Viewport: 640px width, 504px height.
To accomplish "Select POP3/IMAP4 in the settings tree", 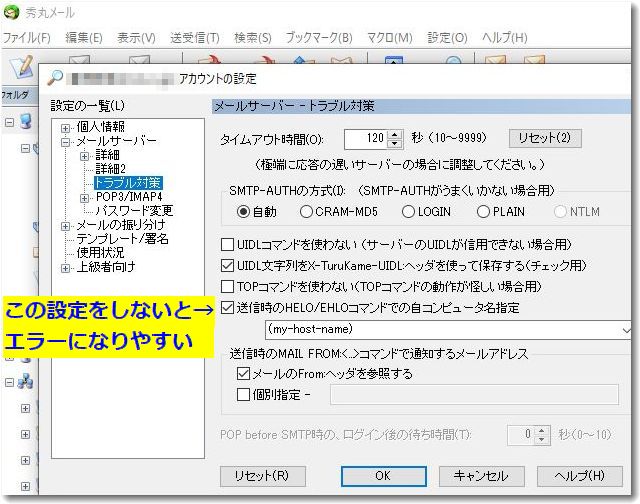I will 129,197.
